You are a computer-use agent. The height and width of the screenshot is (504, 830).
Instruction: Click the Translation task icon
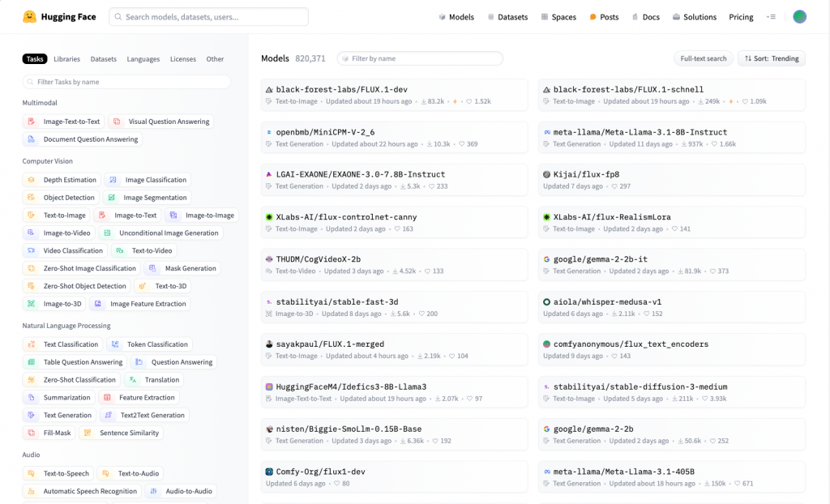tap(133, 379)
